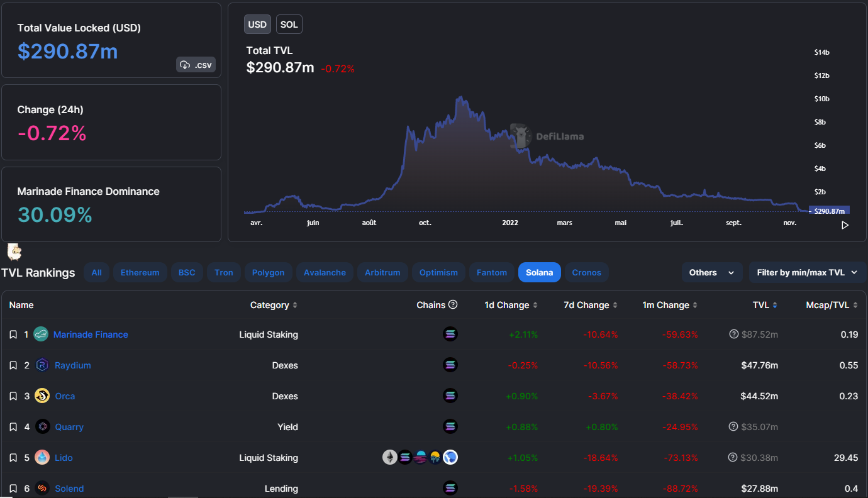Filter rankings by BSC
Screen dimensions: 868x498
tap(187, 272)
